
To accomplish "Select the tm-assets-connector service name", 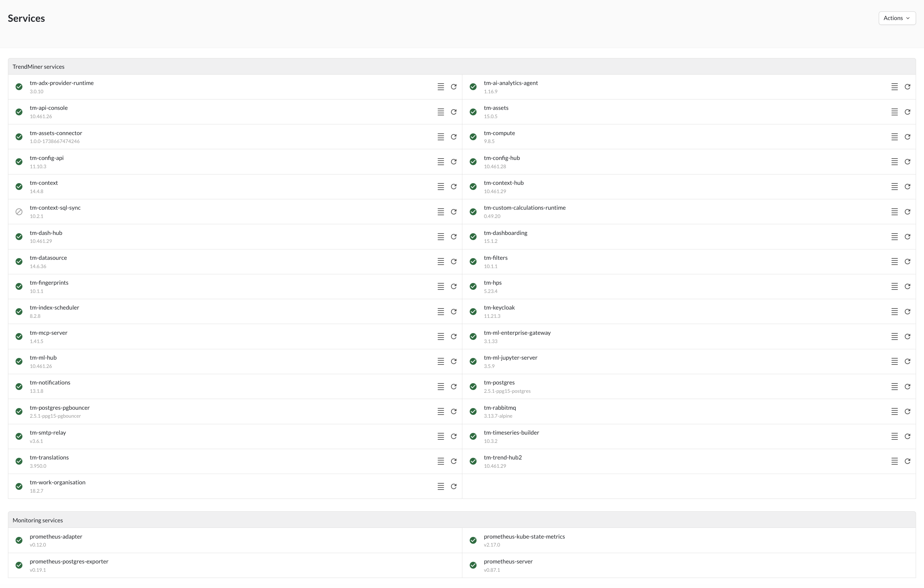I will pos(56,133).
